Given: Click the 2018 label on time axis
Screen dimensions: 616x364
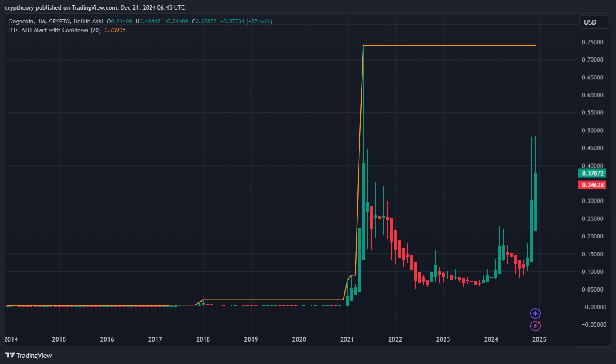Looking at the screenshot, I should pyautogui.click(x=203, y=339).
